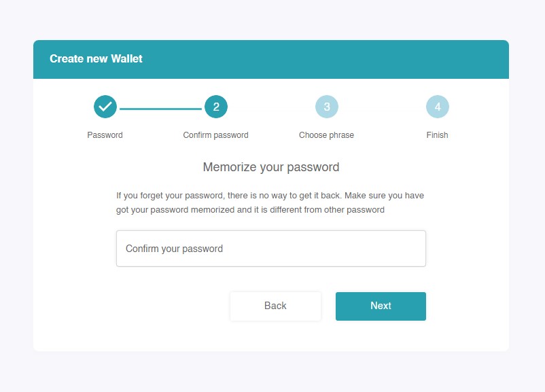Click the step 2 circle icon
The height and width of the screenshot is (392, 545).
[x=216, y=107]
